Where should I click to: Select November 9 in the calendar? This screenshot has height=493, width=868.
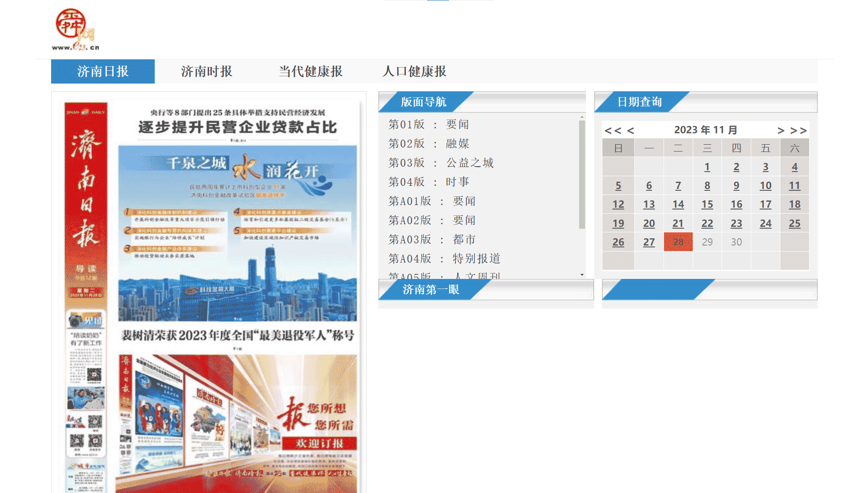click(736, 186)
